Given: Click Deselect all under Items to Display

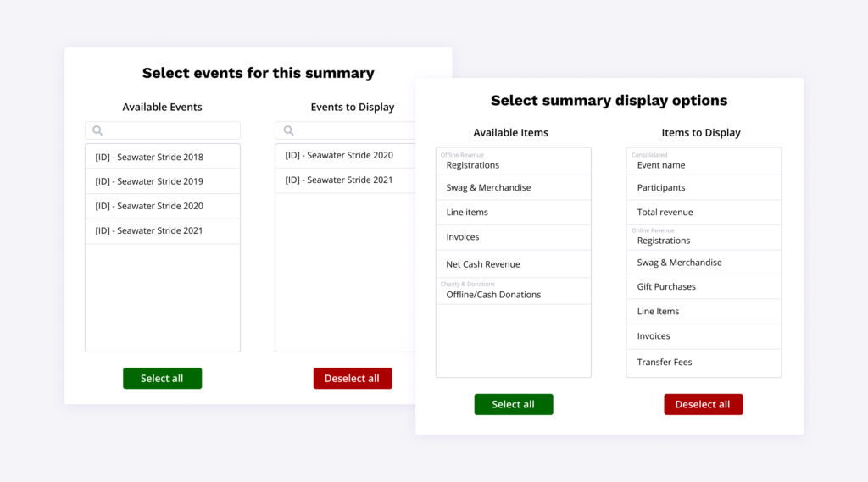Looking at the screenshot, I should point(703,404).
